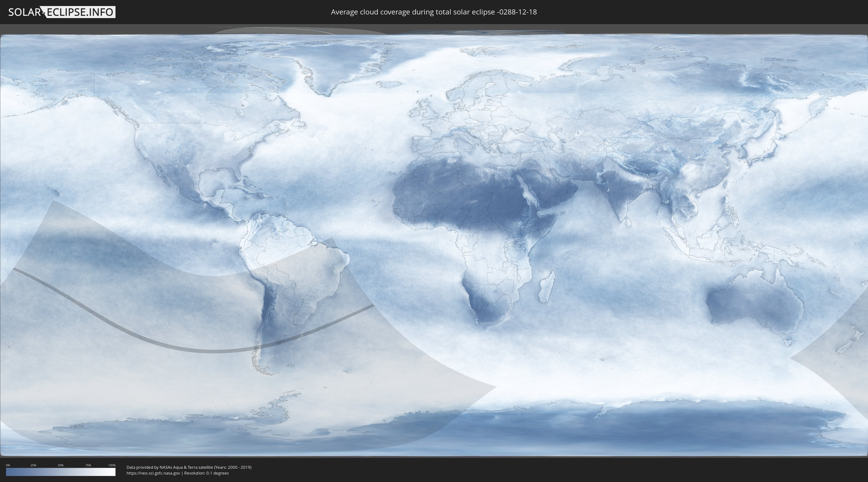Click the NASA Aqua & Terra data credit text
The height and width of the screenshot is (482, 868).
[189, 467]
